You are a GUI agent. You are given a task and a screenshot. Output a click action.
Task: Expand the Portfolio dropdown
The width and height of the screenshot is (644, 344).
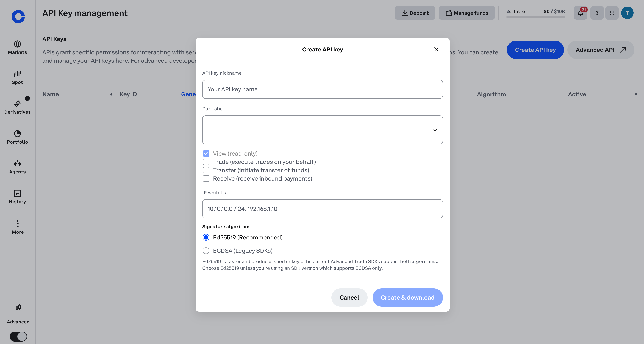tap(322, 130)
